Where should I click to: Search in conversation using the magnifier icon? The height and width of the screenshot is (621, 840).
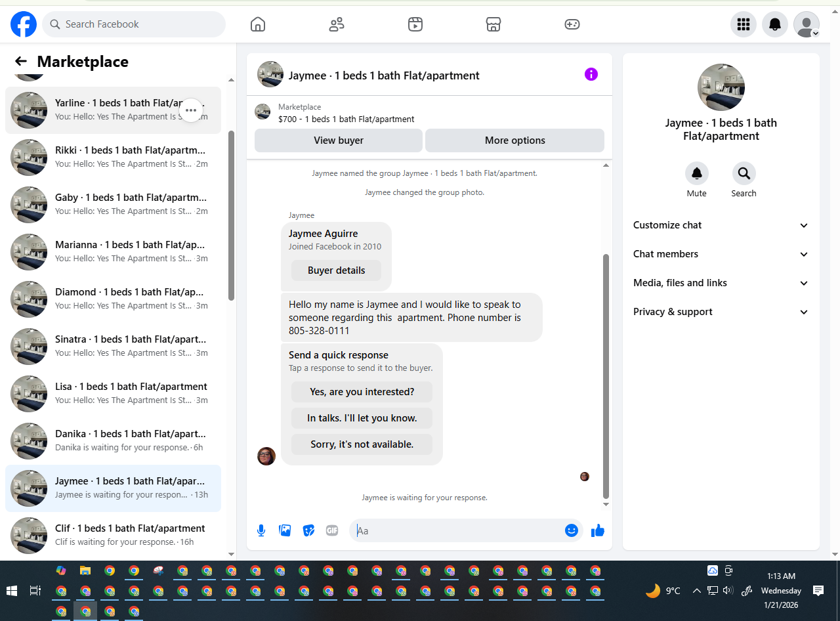[744, 173]
